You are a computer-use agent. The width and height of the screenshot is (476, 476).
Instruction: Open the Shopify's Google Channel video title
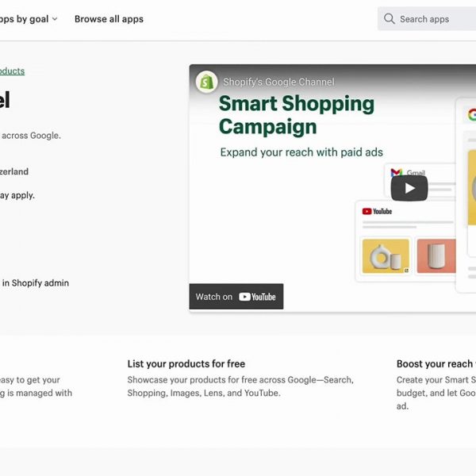(x=278, y=82)
